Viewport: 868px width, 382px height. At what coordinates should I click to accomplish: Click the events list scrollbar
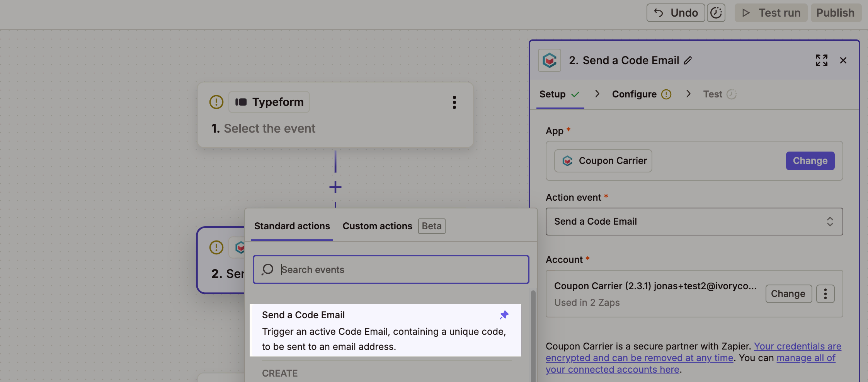533,336
